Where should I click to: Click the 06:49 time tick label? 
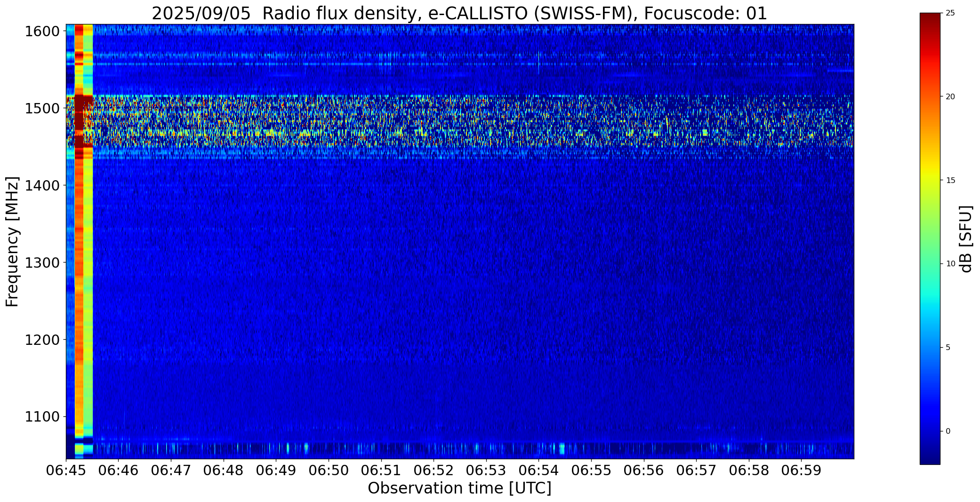(276, 470)
